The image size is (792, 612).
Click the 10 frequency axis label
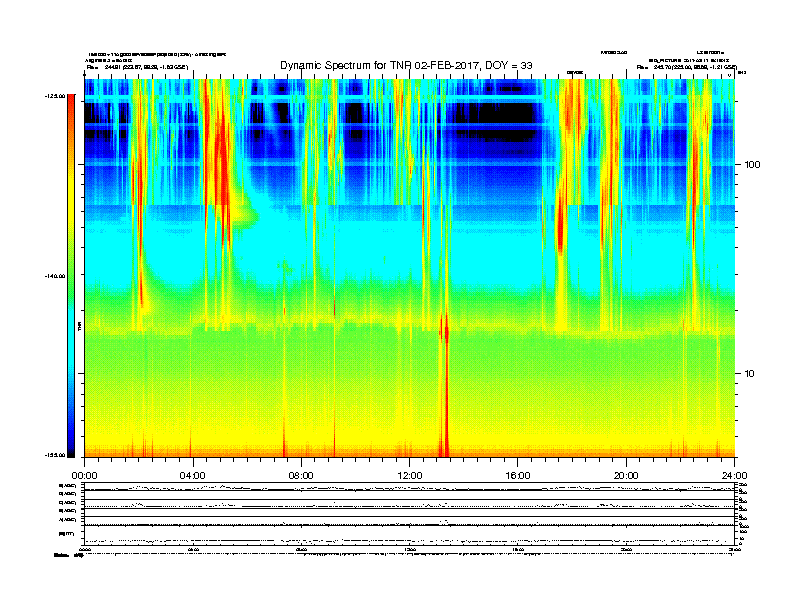pos(749,374)
